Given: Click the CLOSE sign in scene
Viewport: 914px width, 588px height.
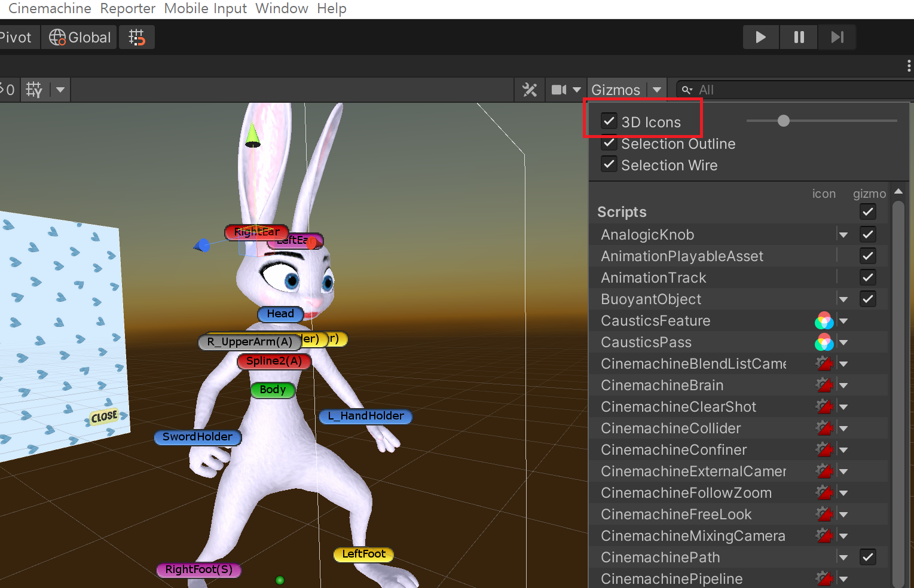Looking at the screenshot, I should (104, 416).
